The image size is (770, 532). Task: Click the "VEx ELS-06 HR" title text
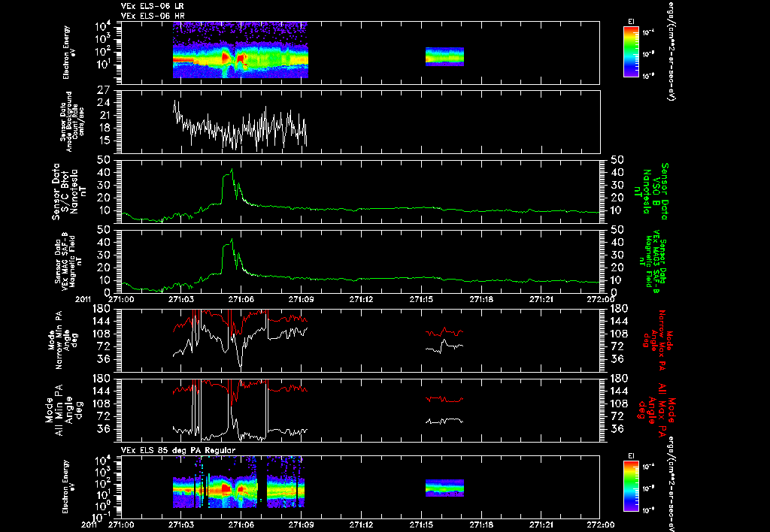[x=153, y=17]
